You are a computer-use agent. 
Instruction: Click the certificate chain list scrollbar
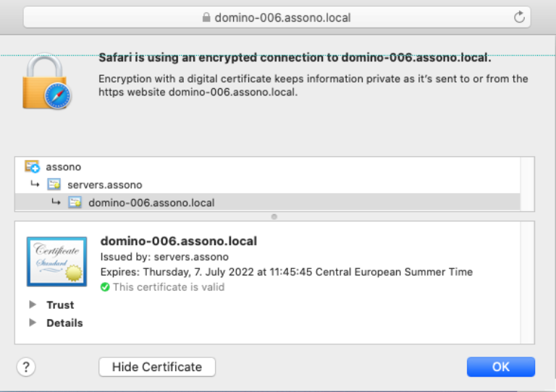tap(527, 184)
